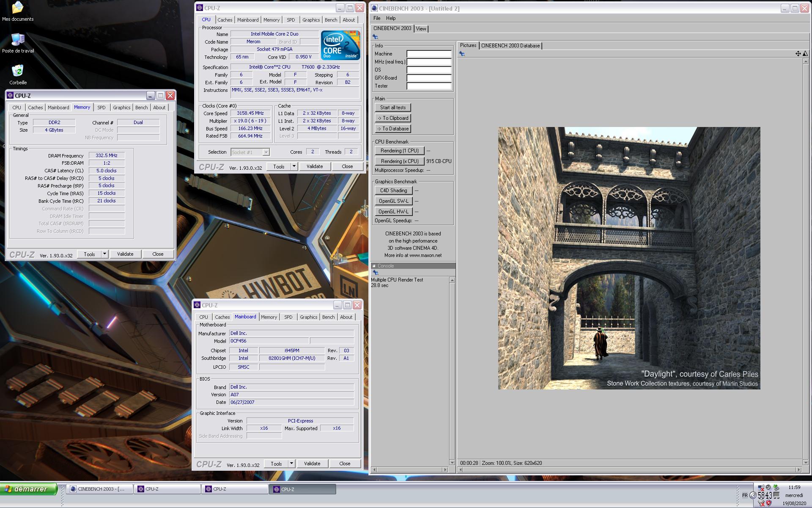Viewport: 812px width, 508px height.
Task: Click the Tester input field
Action: click(429, 86)
